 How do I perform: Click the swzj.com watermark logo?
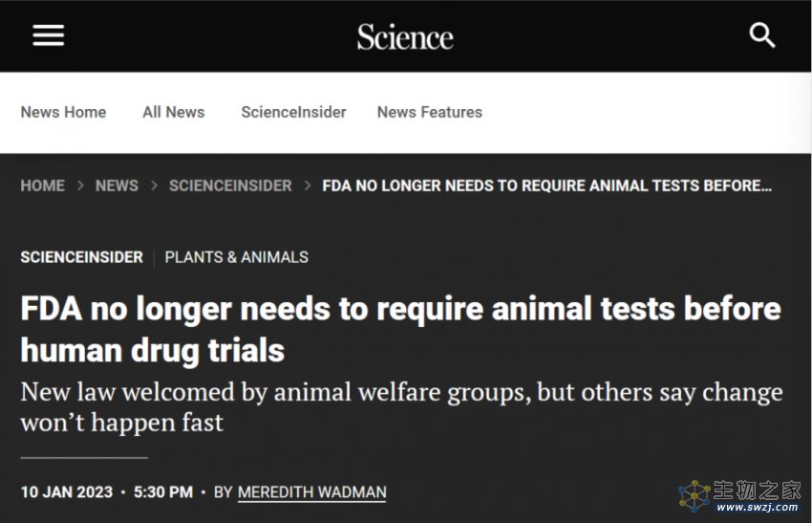[x=739, y=496]
